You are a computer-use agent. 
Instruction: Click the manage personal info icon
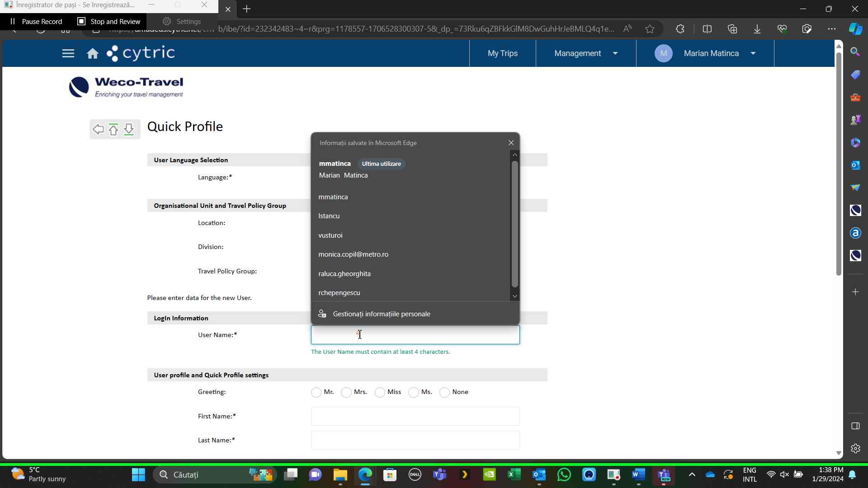pyautogui.click(x=322, y=314)
